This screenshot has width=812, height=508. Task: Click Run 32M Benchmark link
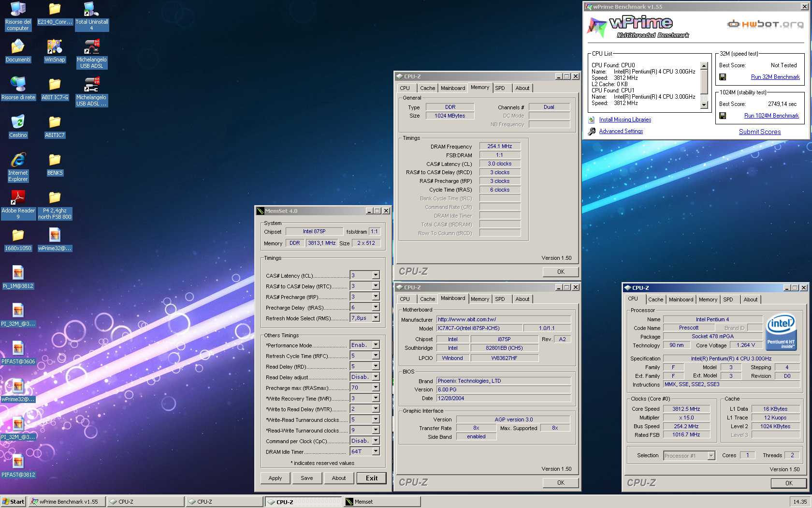pos(775,77)
